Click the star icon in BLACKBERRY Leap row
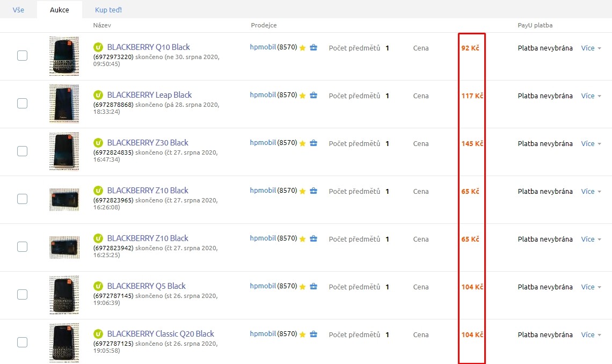Viewport: 612px width, 364px height. tap(303, 96)
